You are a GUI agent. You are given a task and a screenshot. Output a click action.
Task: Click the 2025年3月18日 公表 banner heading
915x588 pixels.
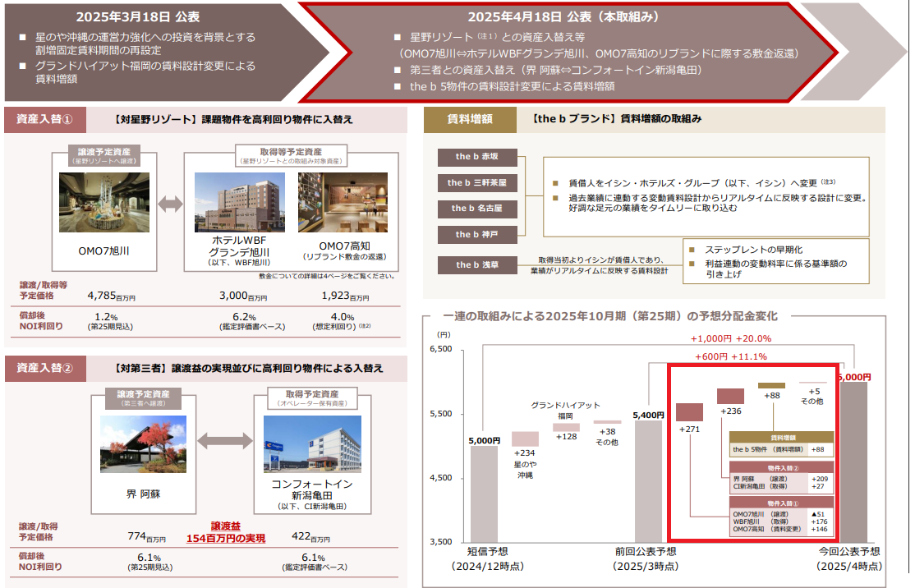click(x=138, y=17)
